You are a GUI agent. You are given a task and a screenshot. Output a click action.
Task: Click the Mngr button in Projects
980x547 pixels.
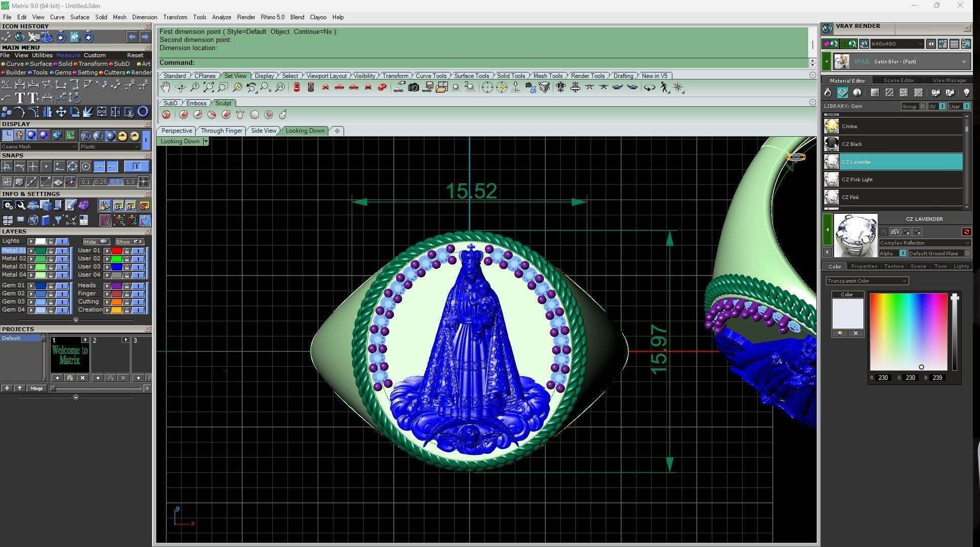pos(36,388)
